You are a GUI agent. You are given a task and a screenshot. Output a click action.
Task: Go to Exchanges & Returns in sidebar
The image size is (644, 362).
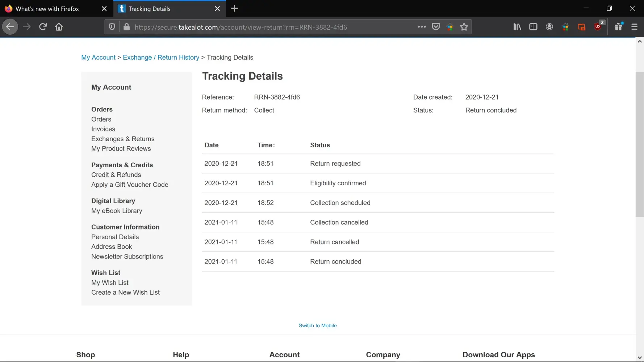click(123, 139)
